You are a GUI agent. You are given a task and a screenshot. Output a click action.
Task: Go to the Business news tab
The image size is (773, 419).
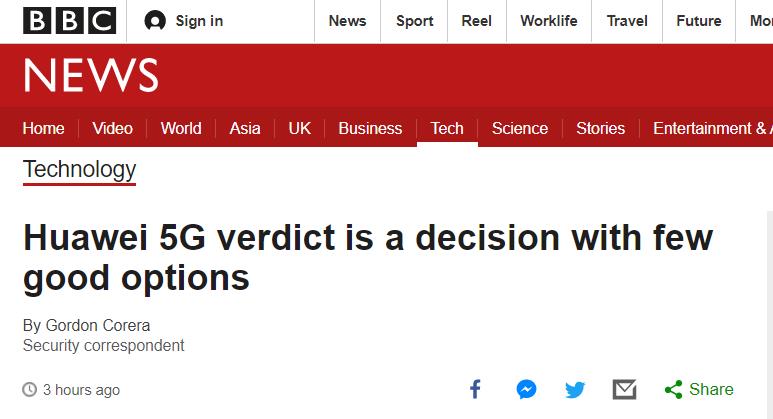tap(370, 128)
